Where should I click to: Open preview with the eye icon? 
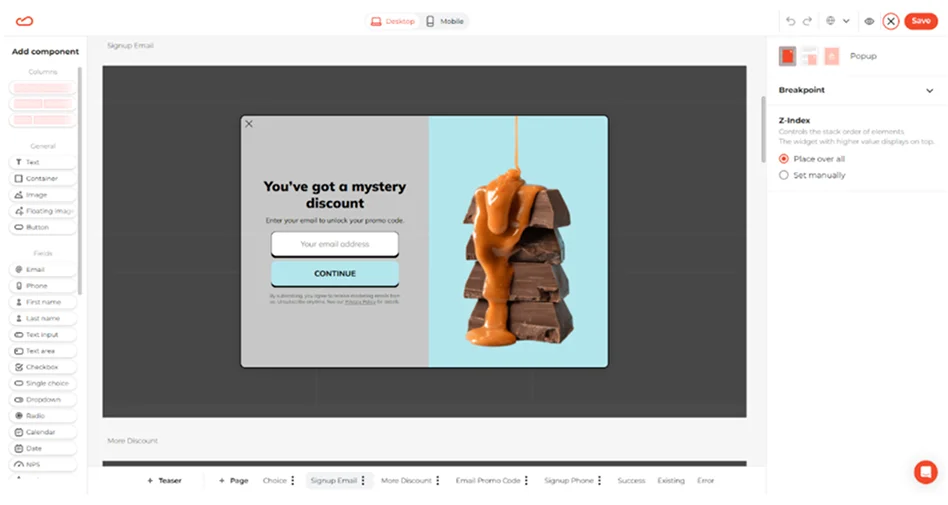click(x=869, y=21)
